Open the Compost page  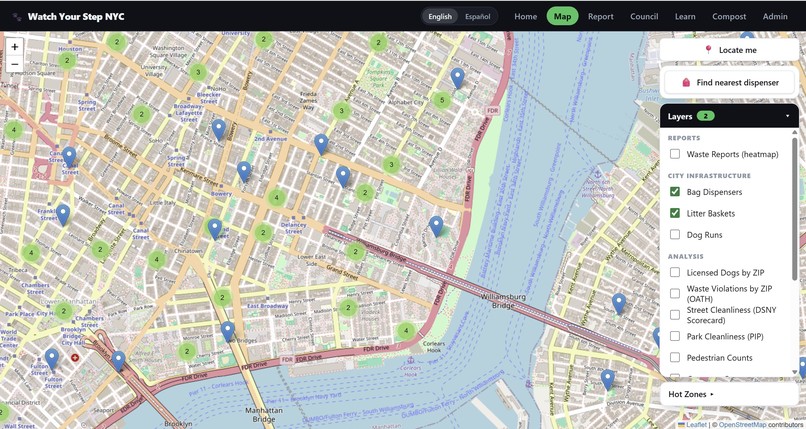coord(729,16)
